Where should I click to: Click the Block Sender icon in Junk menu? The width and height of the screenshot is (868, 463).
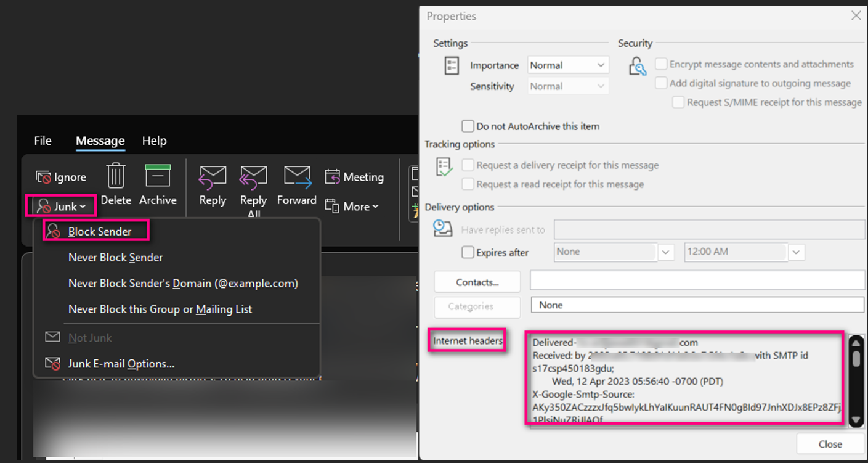pyautogui.click(x=54, y=232)
